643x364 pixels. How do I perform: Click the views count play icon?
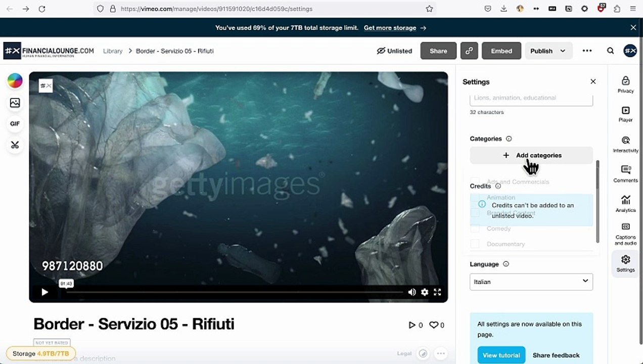tap(411, 325)
